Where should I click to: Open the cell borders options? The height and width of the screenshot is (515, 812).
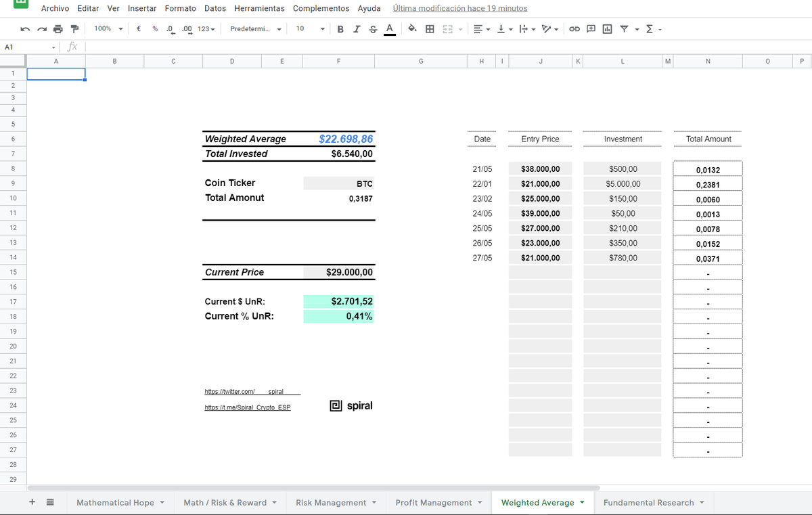(430, 29)
